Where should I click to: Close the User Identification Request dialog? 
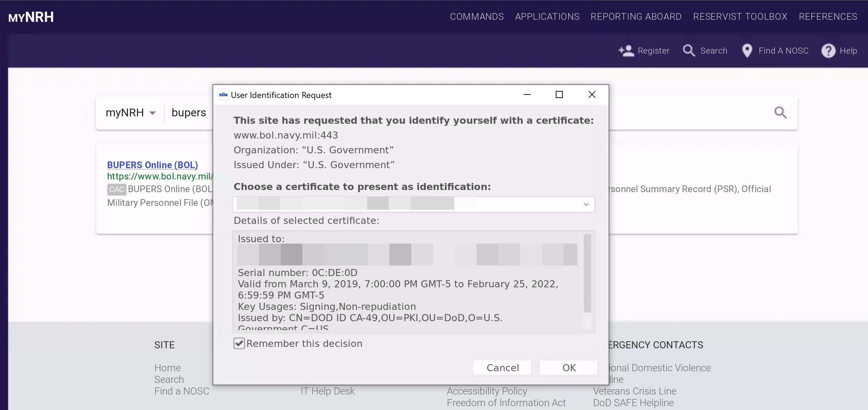(x=592, y=94)
